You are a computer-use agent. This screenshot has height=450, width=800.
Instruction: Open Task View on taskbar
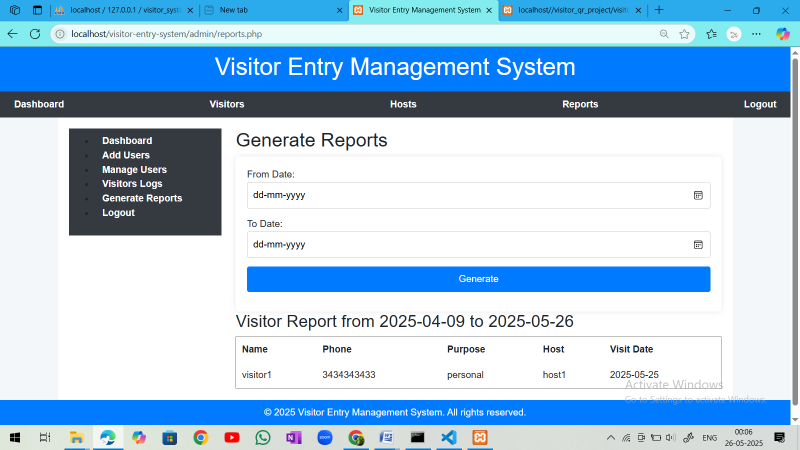45,438
